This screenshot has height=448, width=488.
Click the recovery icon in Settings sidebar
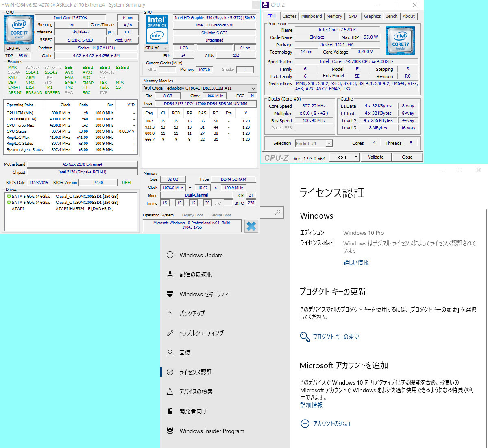pos(170,352)
